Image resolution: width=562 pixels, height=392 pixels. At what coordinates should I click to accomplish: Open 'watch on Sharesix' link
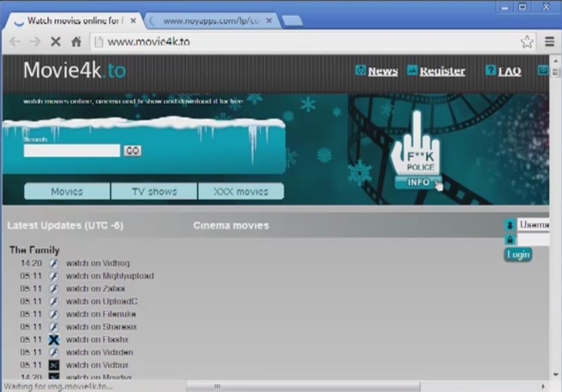(x=101, y=327)
